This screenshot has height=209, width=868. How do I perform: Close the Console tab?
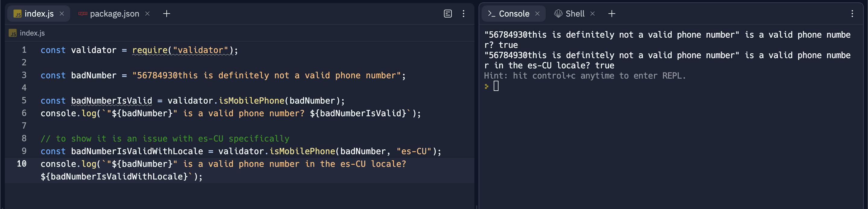point(537,14)
